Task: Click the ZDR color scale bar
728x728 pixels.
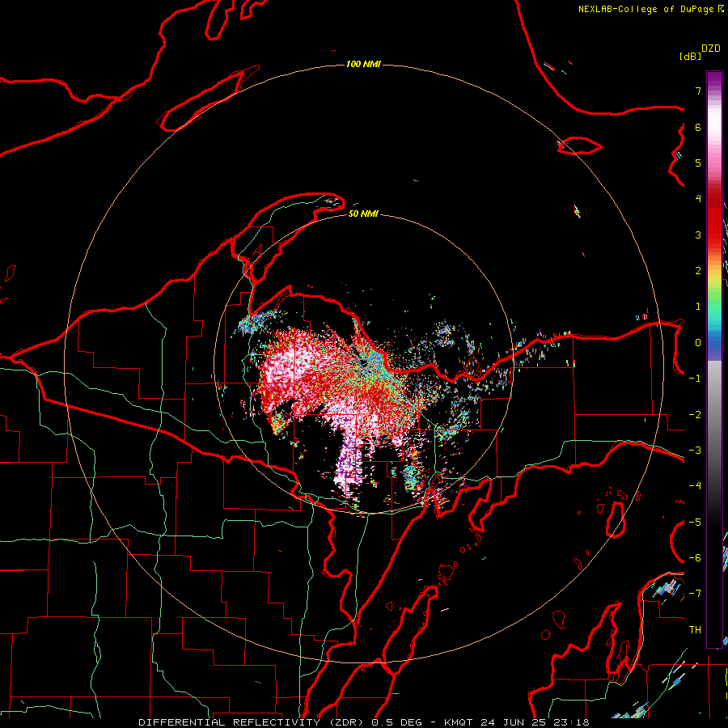Action: click(714, 359)
